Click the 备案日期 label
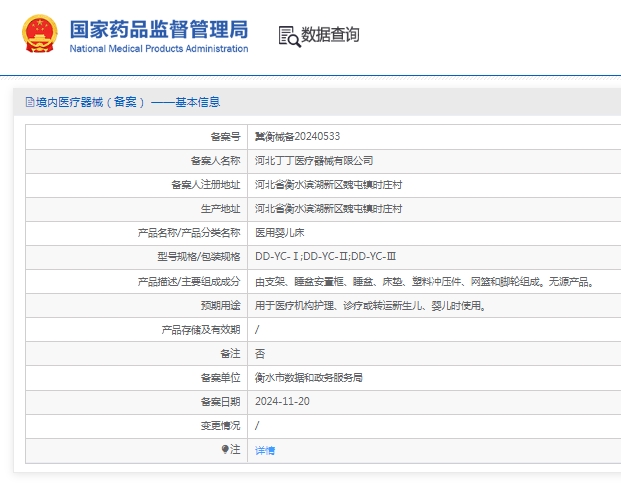The height and width of the screenshot is (486, 621). coord(220,402)
